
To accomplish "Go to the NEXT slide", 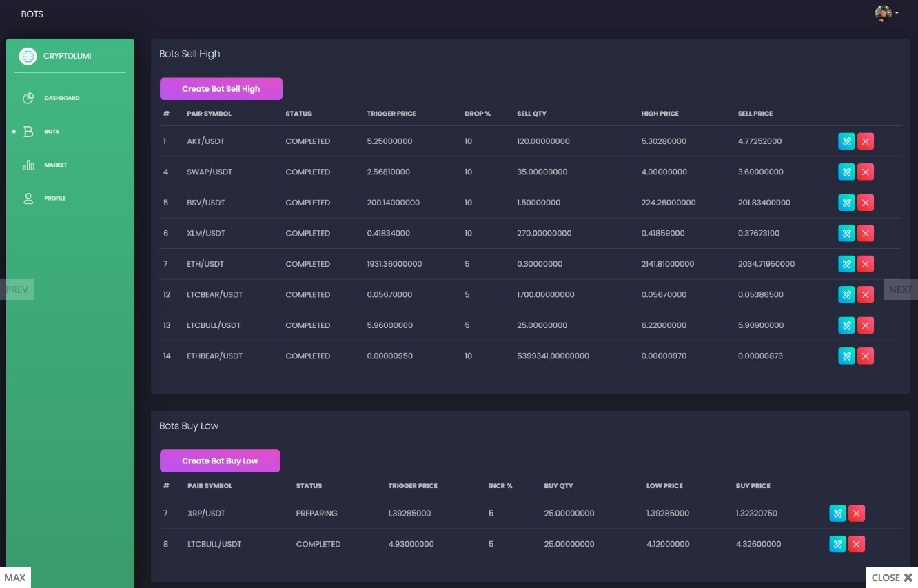I will [x=900, y=290].
